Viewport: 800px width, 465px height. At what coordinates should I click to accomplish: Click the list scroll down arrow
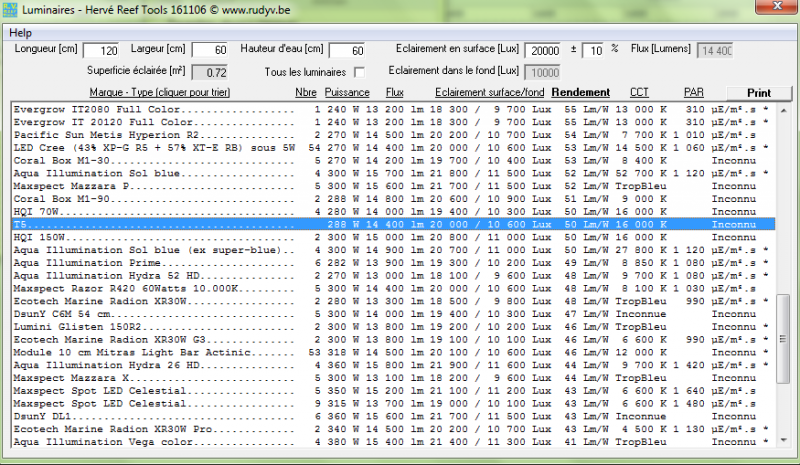[x=783, y=440]
